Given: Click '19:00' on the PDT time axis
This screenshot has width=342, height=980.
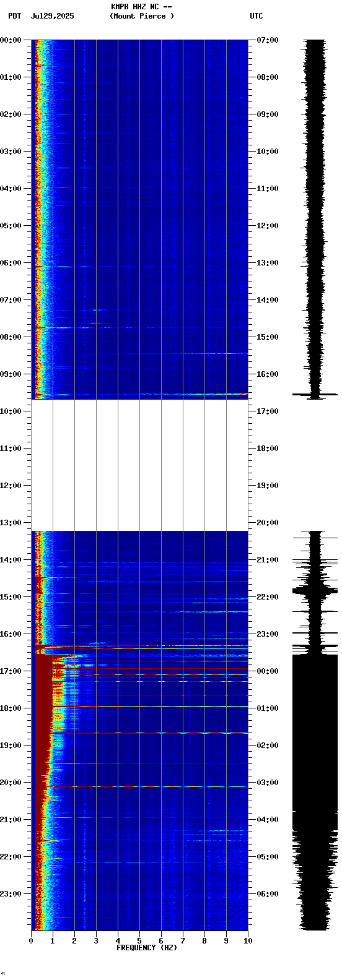Looking at the screenshot, I should point(11,746).
